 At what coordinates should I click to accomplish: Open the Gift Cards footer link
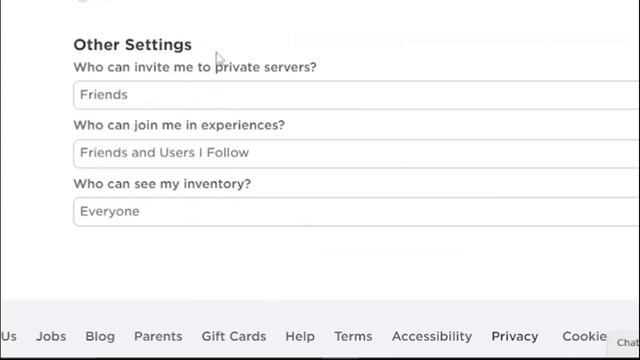pos(234,336)
